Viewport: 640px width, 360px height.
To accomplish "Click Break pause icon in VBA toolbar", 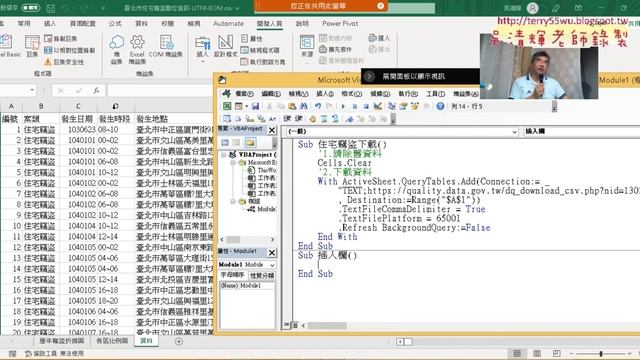I will pyautogui.click(x=355, y=106).
